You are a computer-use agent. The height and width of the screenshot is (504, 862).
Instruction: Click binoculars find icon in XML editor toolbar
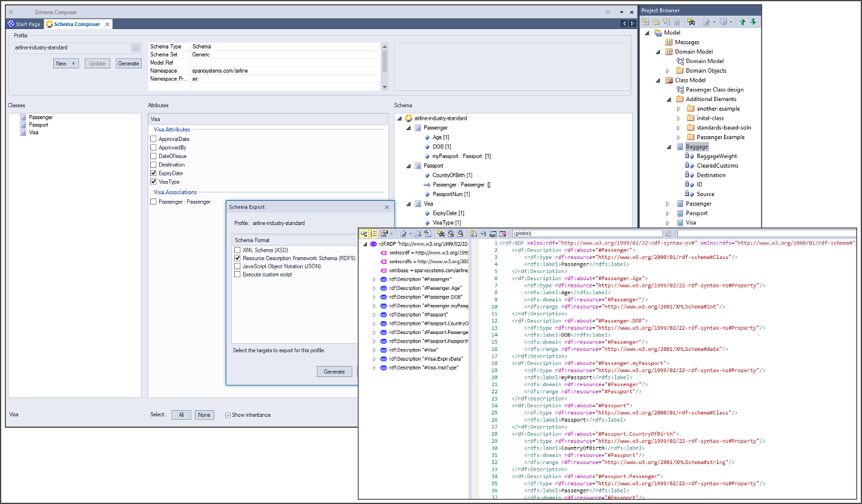(x=441, y=234)
